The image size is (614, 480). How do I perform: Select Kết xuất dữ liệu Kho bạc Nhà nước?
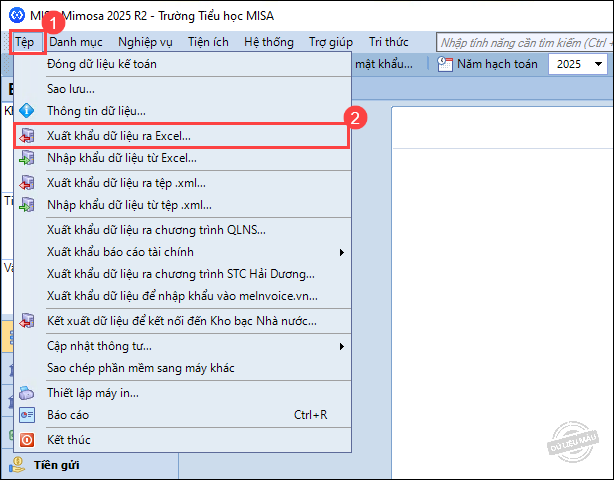(x=182, y=321)
